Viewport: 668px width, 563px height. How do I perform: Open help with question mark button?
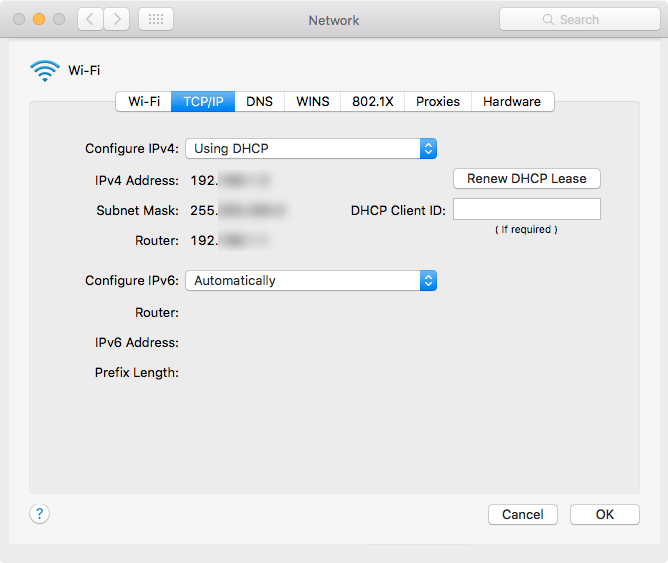[40, 514]
